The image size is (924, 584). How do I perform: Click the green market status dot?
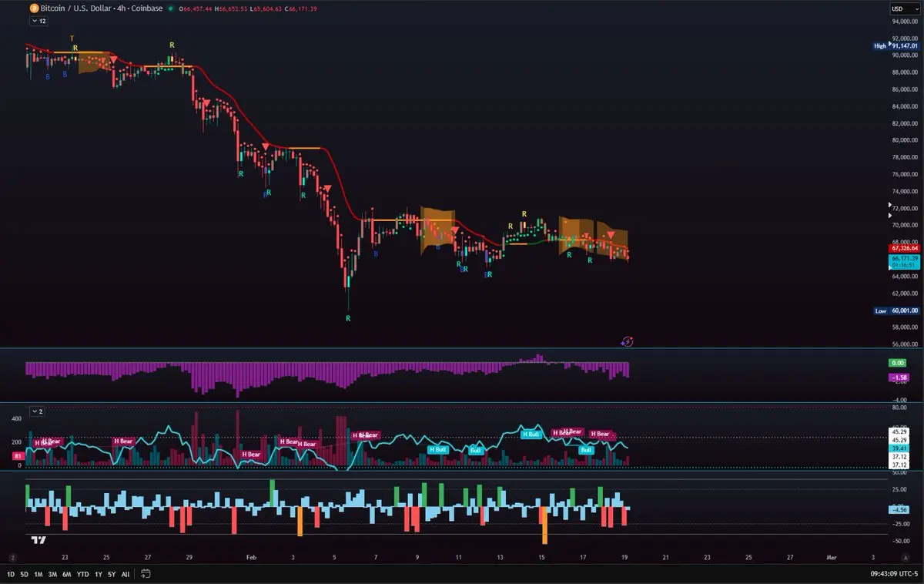pyautogui.click(x=169, y=8)
